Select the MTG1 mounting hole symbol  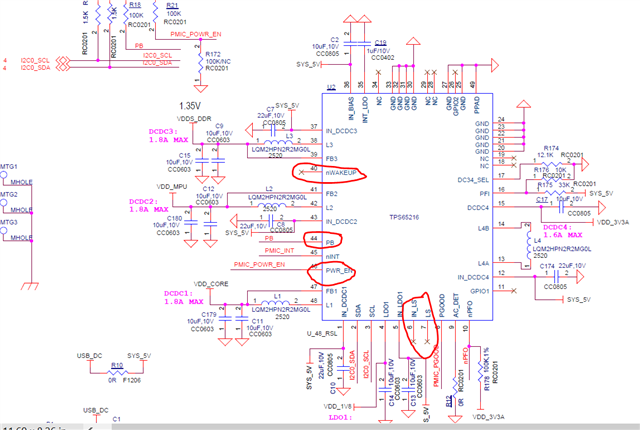(x=4, y=175)
